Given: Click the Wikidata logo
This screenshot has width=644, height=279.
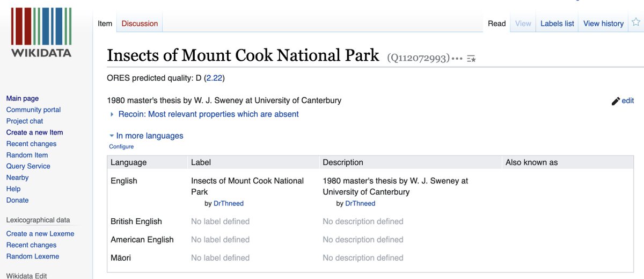Looking at the screenshot, I should [41, 32].
